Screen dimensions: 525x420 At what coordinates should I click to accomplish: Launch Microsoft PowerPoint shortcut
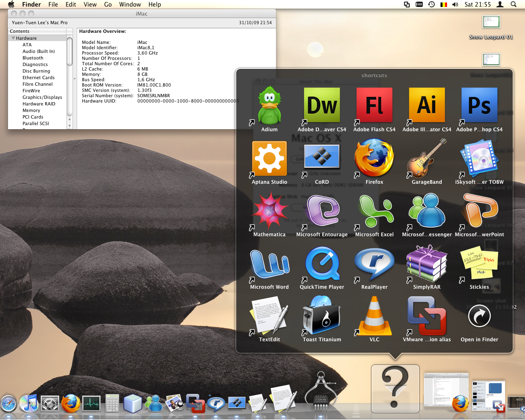tap(479, 210)
